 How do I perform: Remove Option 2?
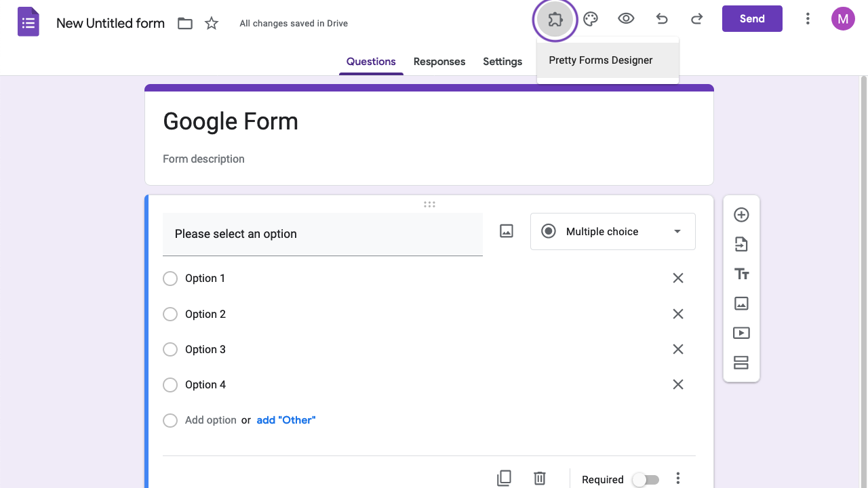pos(677,314)
